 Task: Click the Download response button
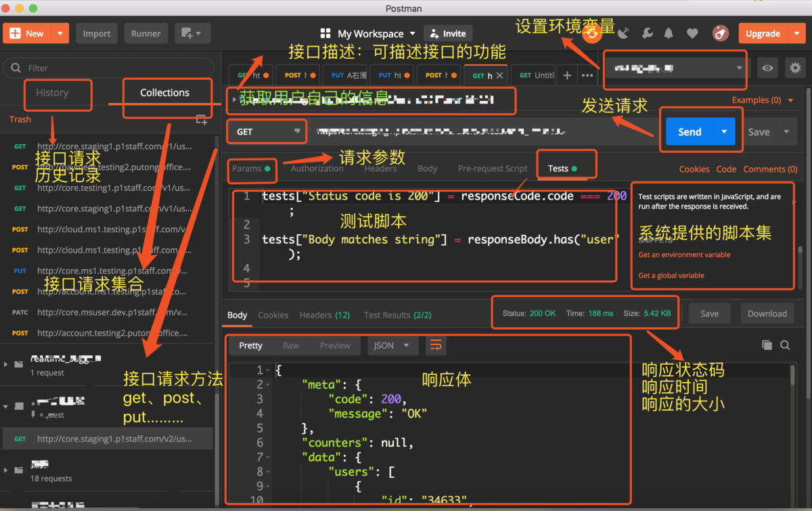click(x=767, y=313)
